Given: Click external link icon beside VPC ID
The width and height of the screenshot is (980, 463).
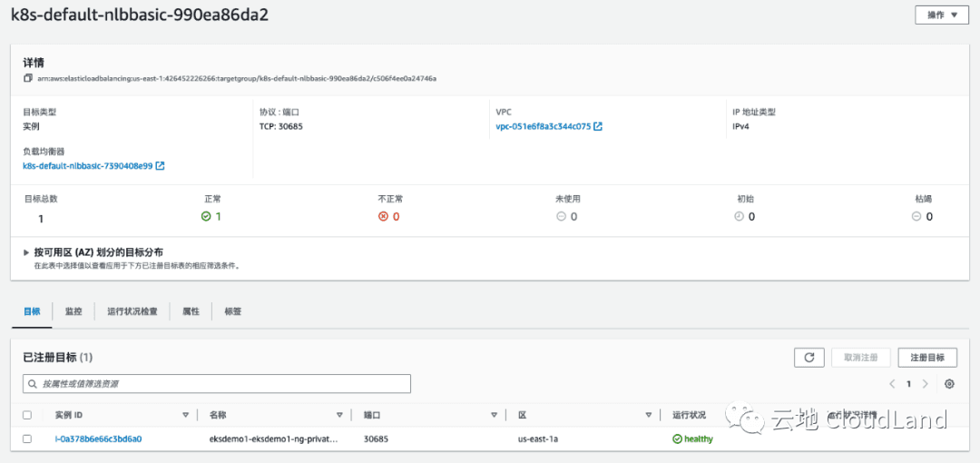Looking at the screenshot, I should click(598, 127).
